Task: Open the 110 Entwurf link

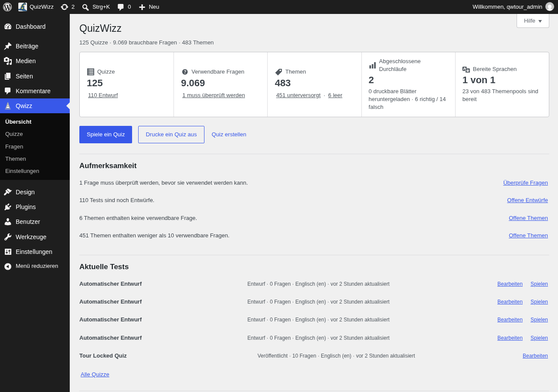Action: (103, 95)
